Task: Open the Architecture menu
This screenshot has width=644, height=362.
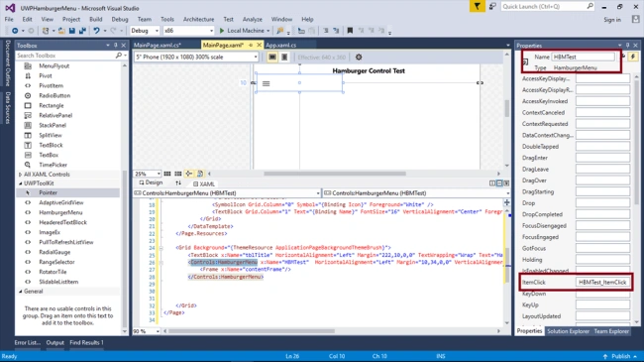Action: click(x=198, y=19)
